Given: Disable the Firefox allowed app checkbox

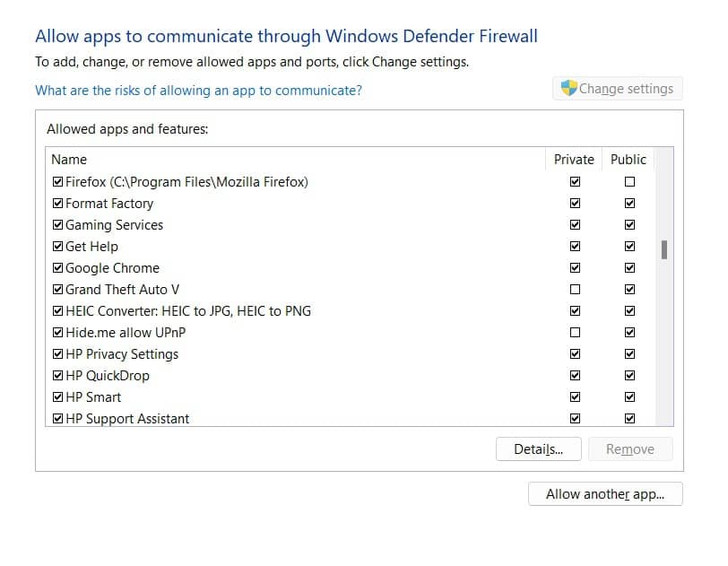Looking at the screenshot, I should pyautogui.click(x=57, y=181).
